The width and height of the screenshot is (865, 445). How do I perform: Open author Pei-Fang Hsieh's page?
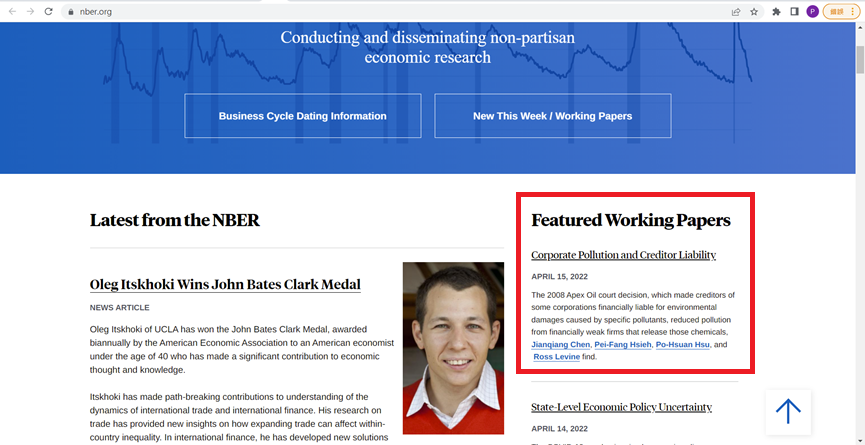623,345
